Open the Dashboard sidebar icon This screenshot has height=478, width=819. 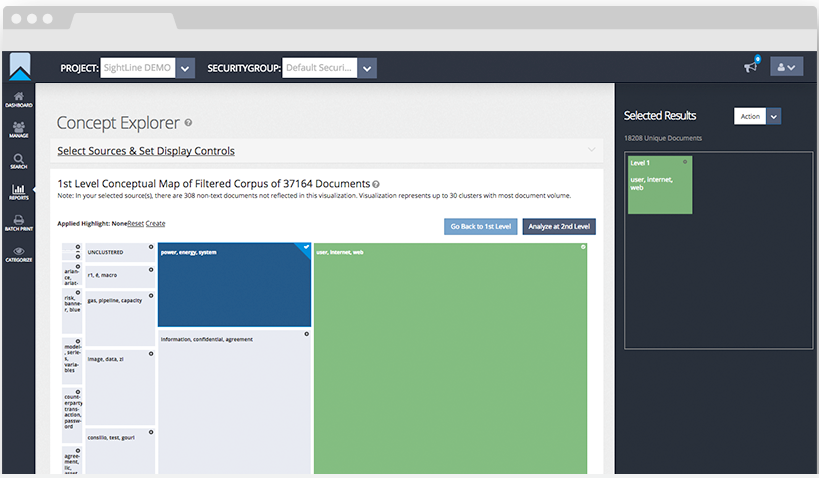point(19,99)
